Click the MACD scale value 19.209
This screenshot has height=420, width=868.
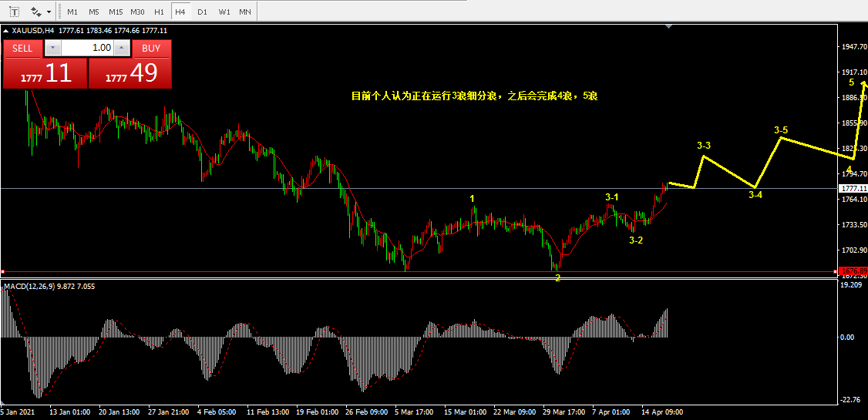point(852,286)
